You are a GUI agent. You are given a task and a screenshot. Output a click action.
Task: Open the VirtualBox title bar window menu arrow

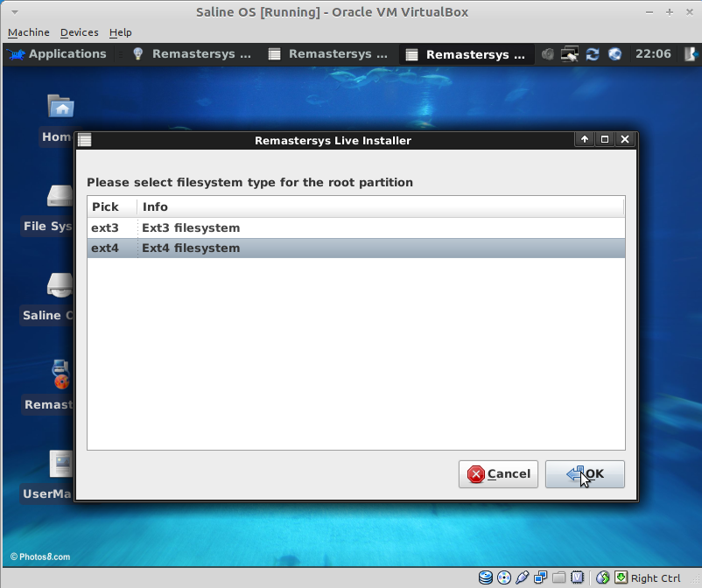point(15,12)
